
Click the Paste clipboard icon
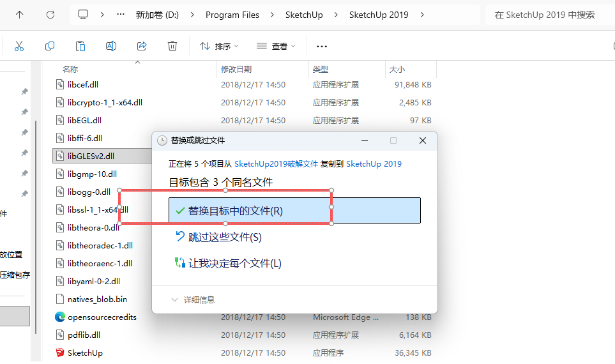[x=80, y=46]
